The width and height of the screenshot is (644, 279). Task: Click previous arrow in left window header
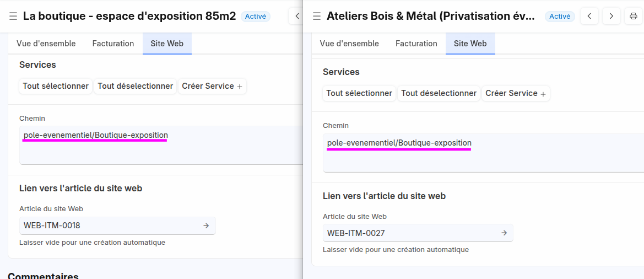(297, 16)
